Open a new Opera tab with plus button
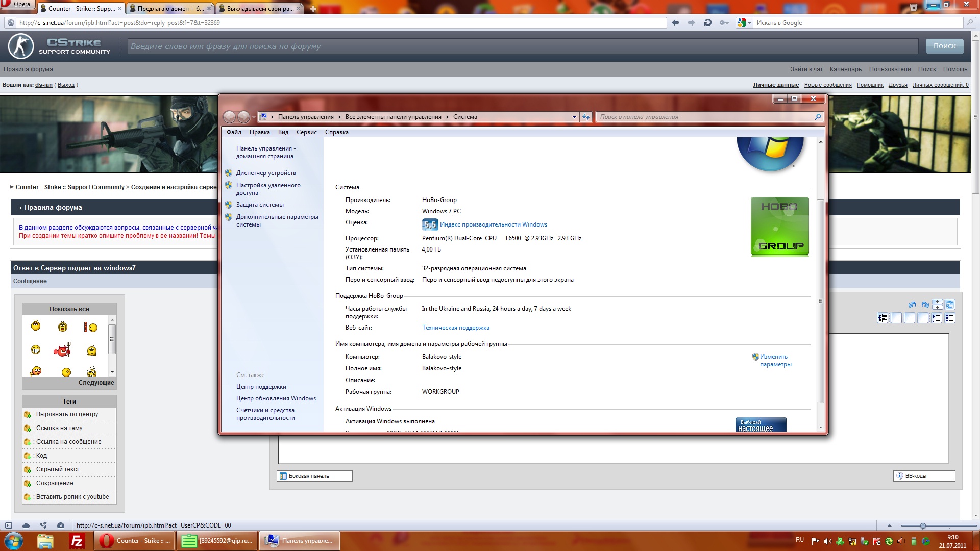This screenshot has height=551, width=980. [313, 9]
